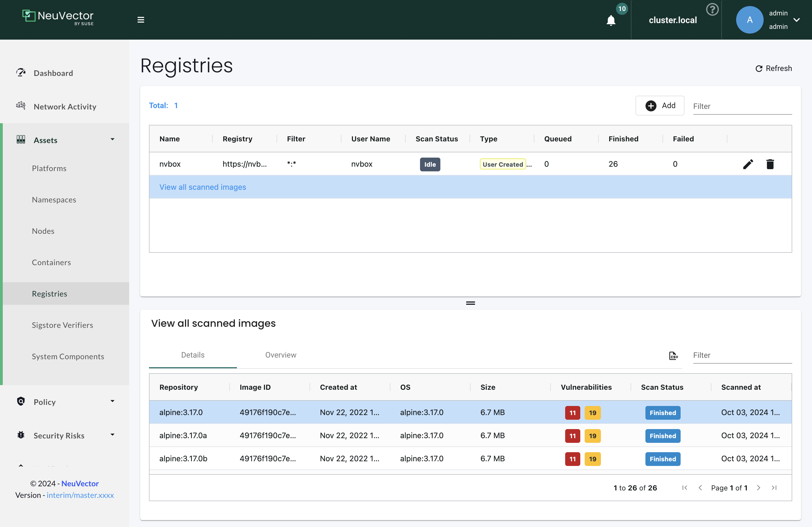
Task: Open the admin user dropdown
Action: coord(796,20)
